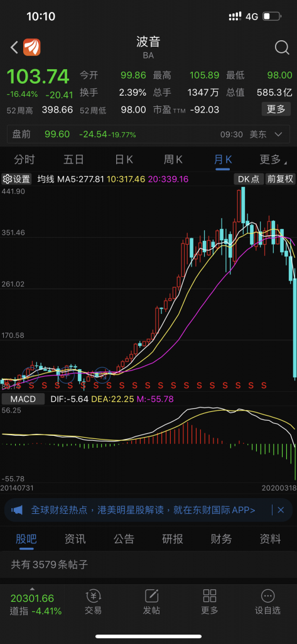Image resolution: width=297 pixels, height=644 pixels.
Task: Toggle the DK点 indicator
Action: point(249,179)
